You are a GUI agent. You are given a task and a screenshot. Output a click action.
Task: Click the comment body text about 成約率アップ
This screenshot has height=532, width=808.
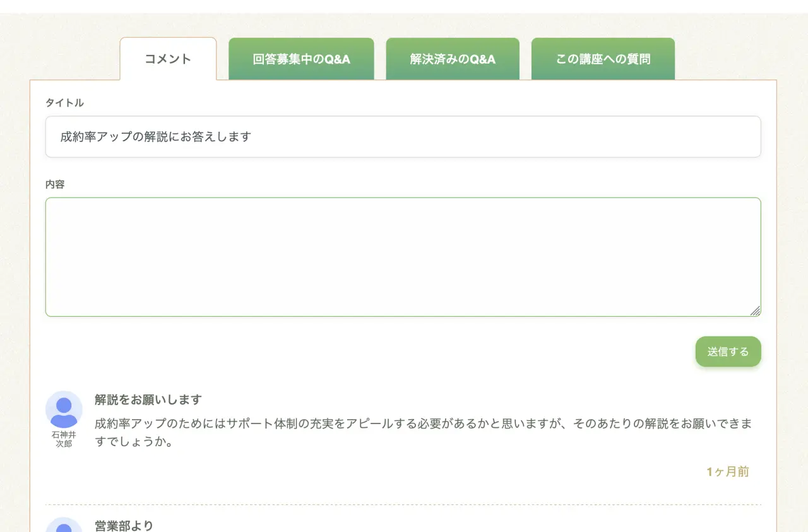(423, 432)
